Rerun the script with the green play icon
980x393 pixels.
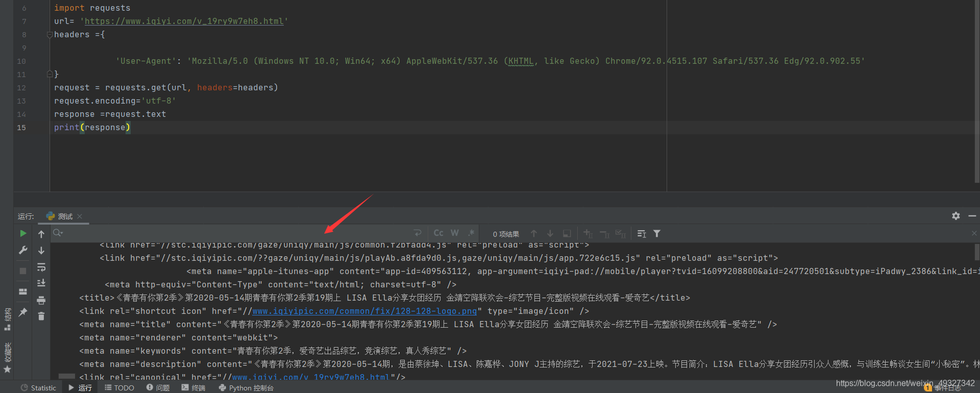pyautogui.click(x=23, y=233)
